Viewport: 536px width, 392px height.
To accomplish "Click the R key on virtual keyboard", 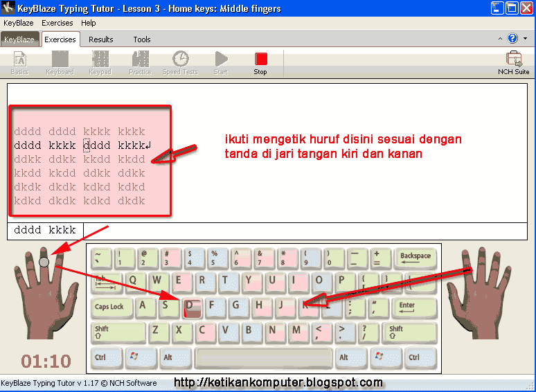I will pyautogui.click(x=204, y=283).
